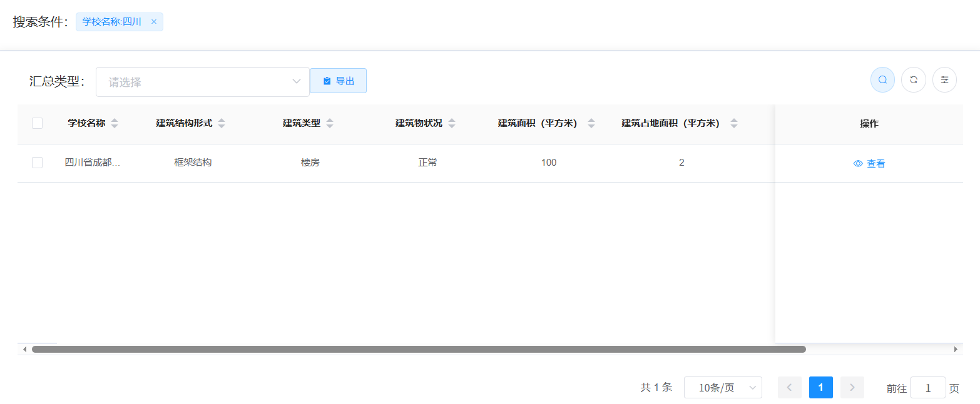The height and width of the screenshot is (404, 980).
Task: Open the column settings filter icon
Action: [x=944, y=80]
